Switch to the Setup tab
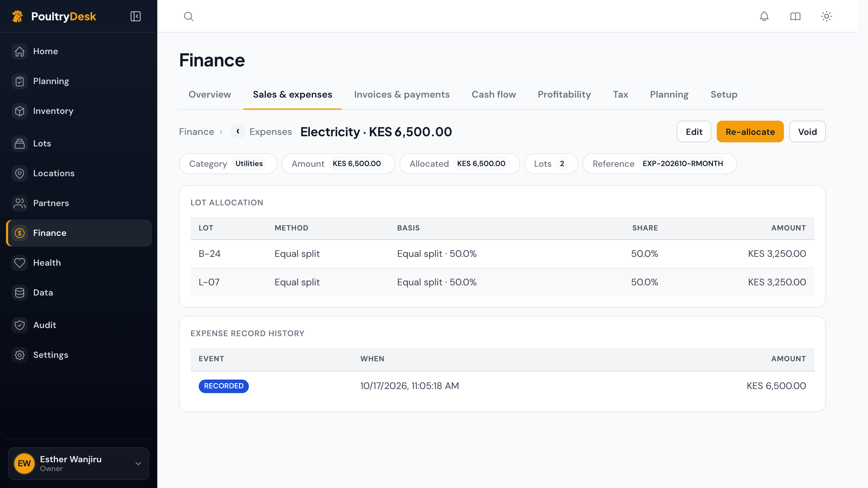 click(724, 95)
